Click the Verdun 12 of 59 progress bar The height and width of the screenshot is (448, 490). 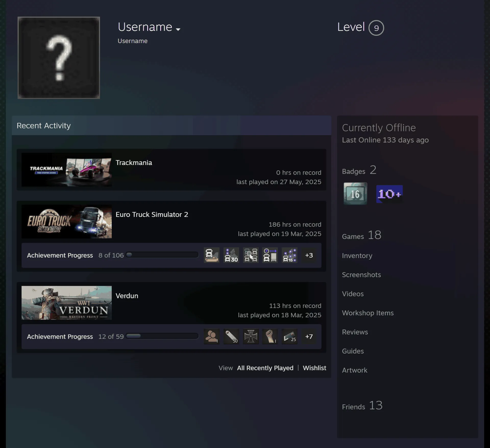162,336
